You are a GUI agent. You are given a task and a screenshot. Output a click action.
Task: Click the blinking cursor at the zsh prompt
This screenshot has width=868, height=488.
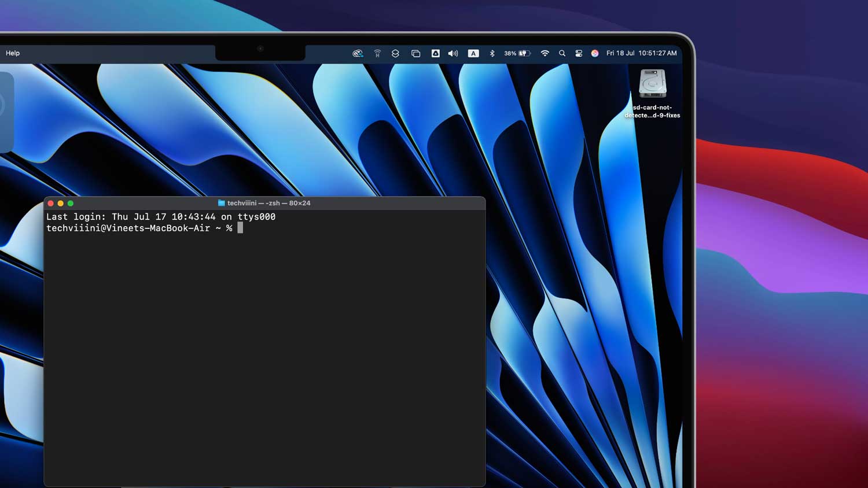point(239,228)
